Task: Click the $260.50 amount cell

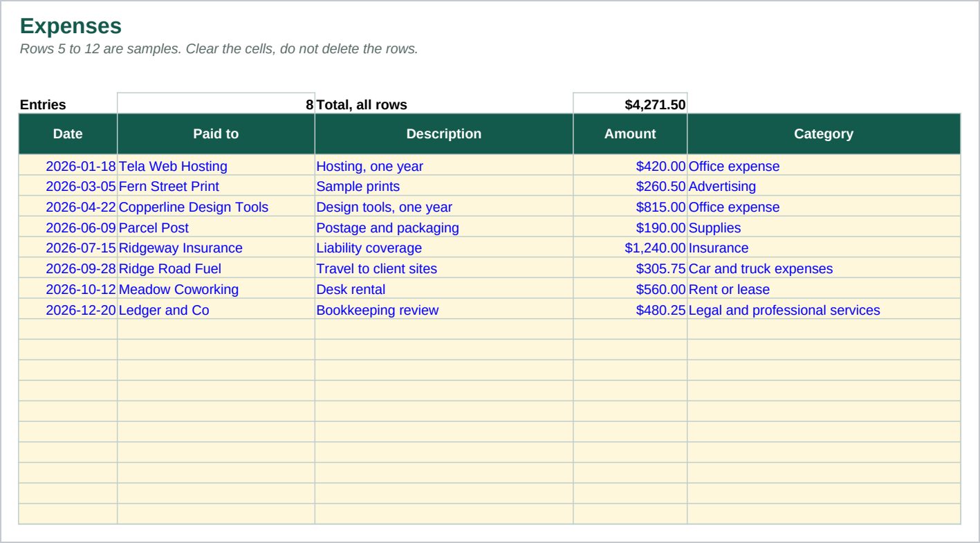Action: click(630, 186)
